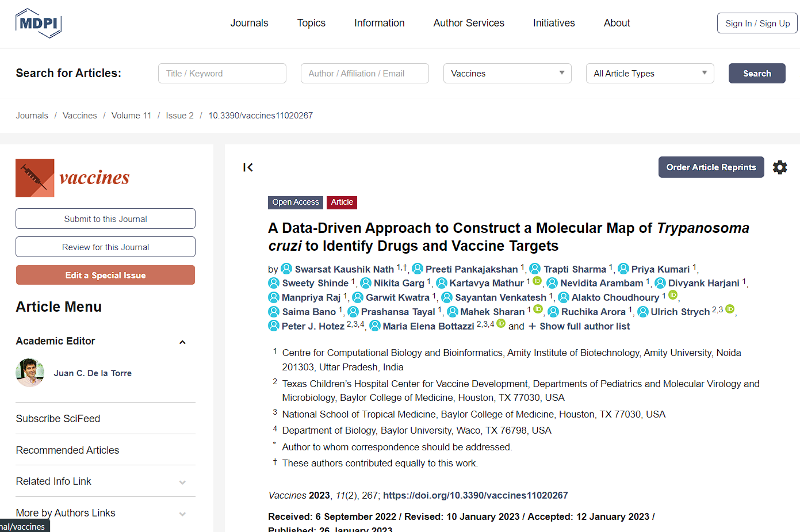
Task: Click the MDPI logo
Action: click(x=38, y=24)
